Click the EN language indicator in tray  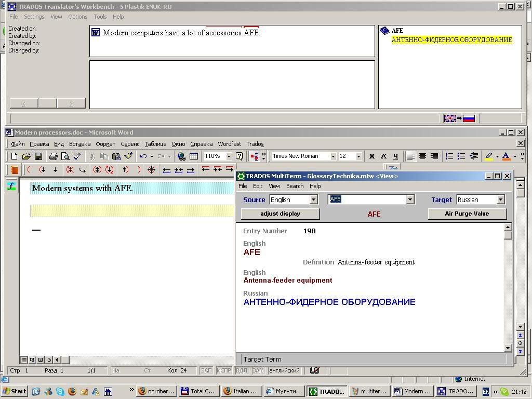point(486,392)
